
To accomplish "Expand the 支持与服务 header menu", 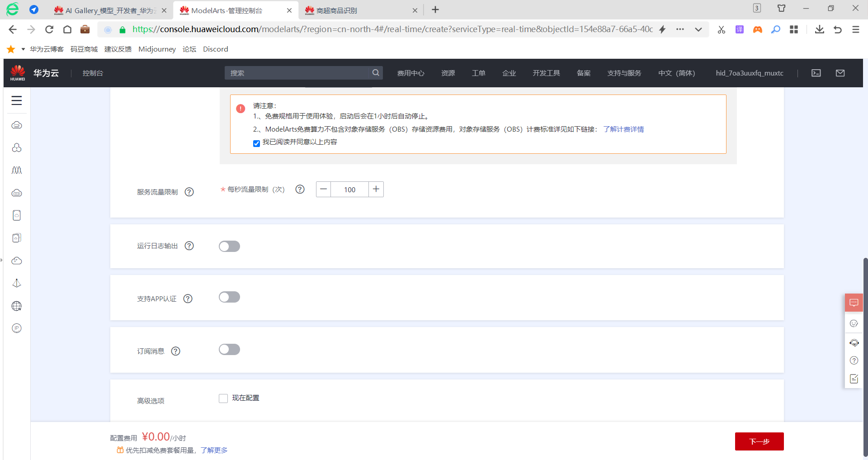I will [624, 73].
